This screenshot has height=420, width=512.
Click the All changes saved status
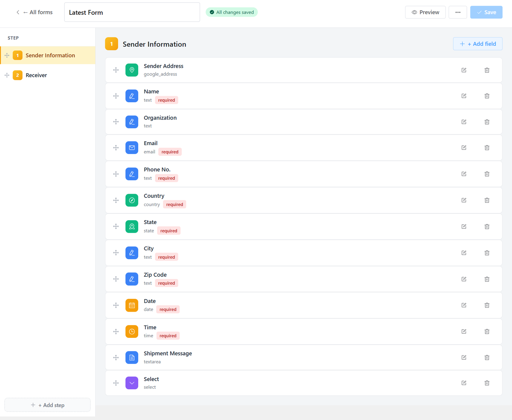click(x=232, y=12)
